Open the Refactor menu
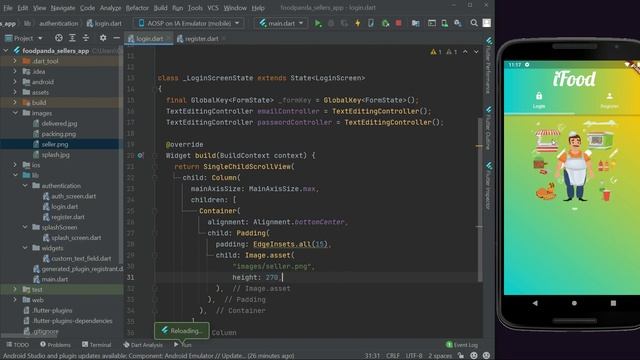640x360 pixels. coord(137,8)
